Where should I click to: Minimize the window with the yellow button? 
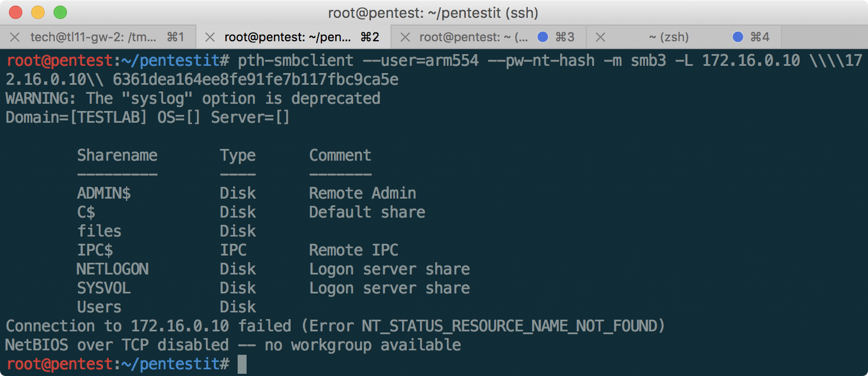[38, 12]
